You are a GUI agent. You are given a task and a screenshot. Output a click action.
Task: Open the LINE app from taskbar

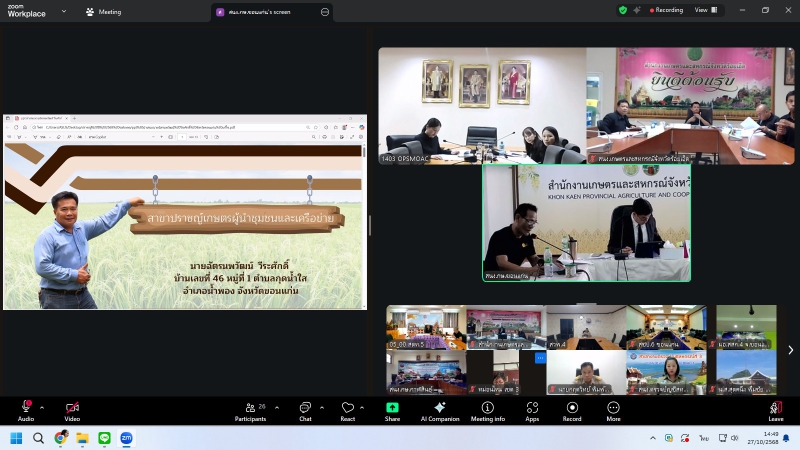(104, 438)
